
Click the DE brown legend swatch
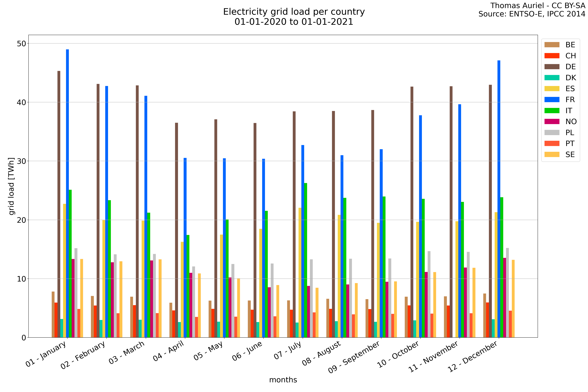coord(552,67)
